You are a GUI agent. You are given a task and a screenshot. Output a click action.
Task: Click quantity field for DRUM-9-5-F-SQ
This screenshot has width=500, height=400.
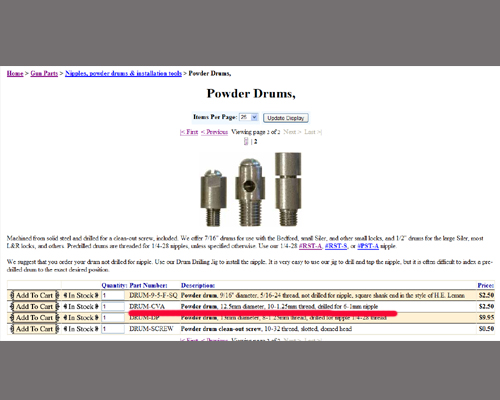coord(113,295)
